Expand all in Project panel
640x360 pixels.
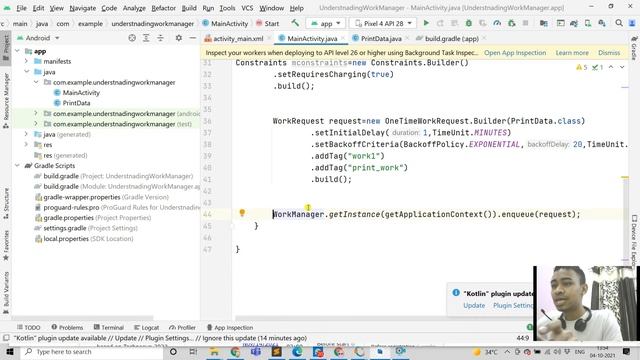coord(146,38)
